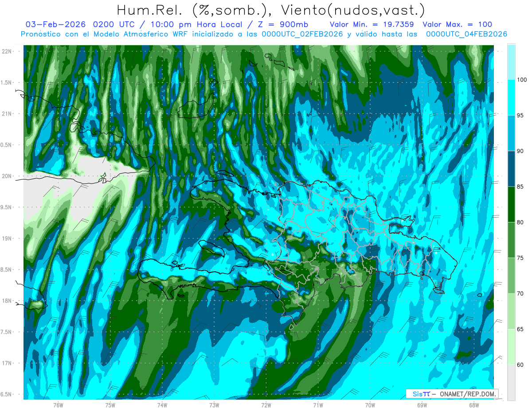Click the latitude label '18N'
The width and height of the screenshot is (532, 411).
tap(8, 301)
